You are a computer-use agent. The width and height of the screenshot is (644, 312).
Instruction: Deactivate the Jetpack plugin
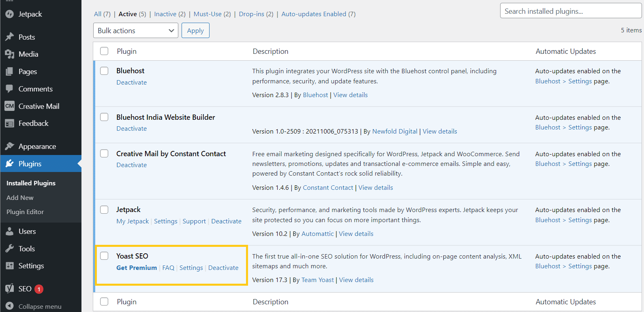tap(226, 221)
